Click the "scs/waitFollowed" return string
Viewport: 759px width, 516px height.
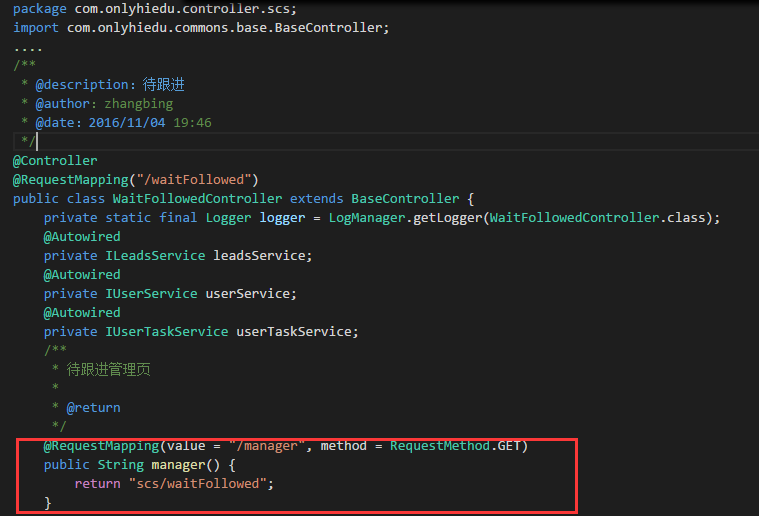(197, 484)
